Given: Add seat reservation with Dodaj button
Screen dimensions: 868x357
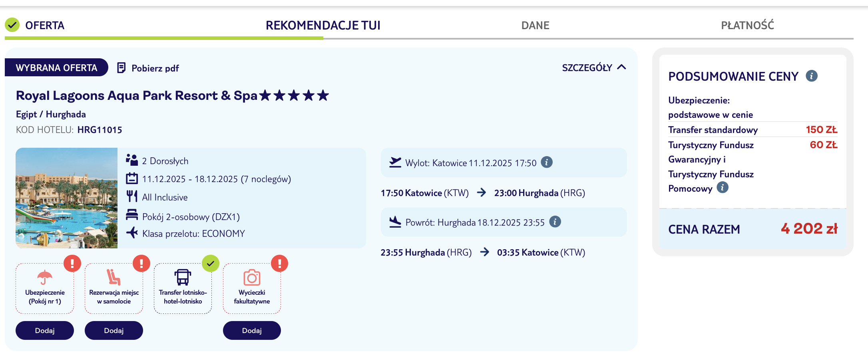Looking at the screenshot, I should click(x=114, y=331).
